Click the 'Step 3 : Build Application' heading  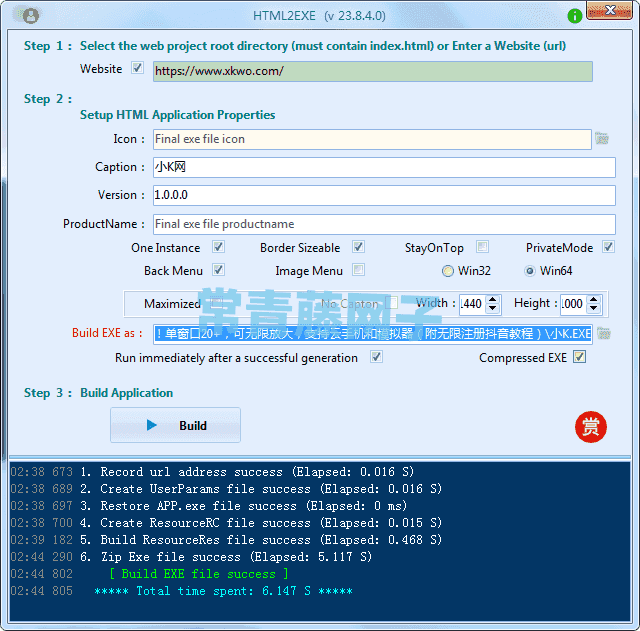click(x=98, y=393)
